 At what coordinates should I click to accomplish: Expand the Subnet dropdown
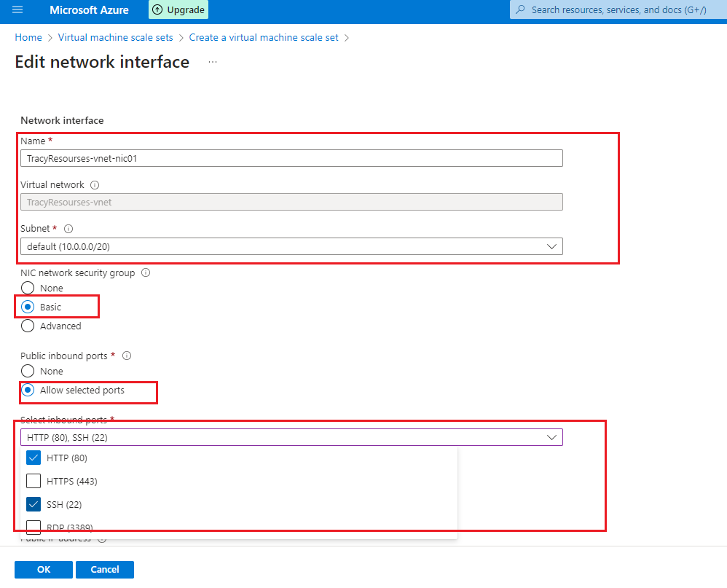[x=551, y=247]
